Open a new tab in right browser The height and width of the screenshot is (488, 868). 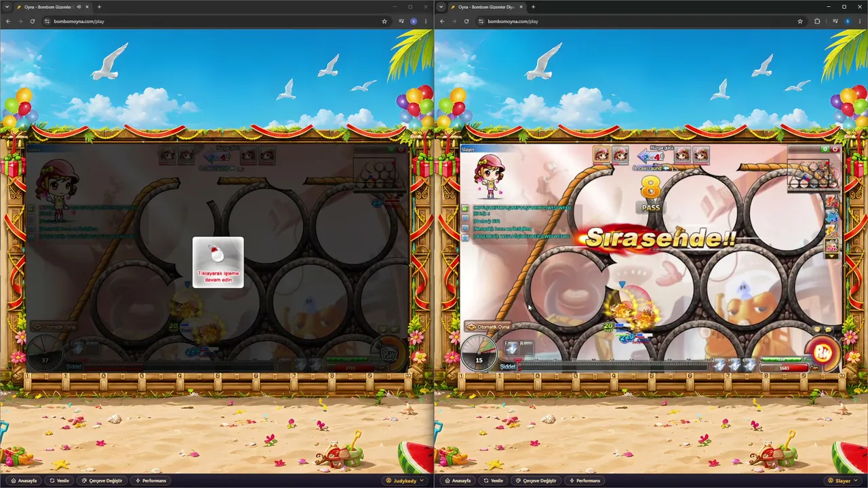533,7
